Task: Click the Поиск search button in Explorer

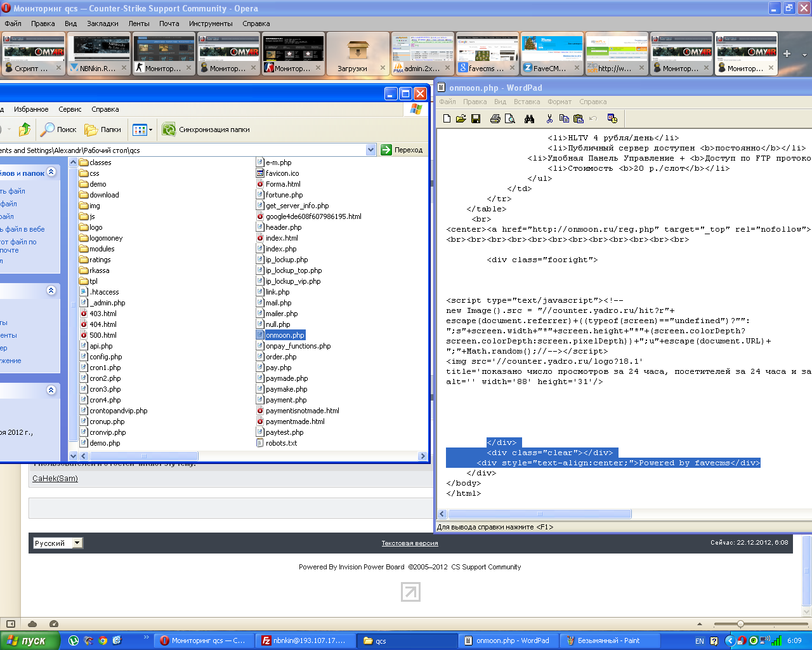Action: click(x=58, y=129)
